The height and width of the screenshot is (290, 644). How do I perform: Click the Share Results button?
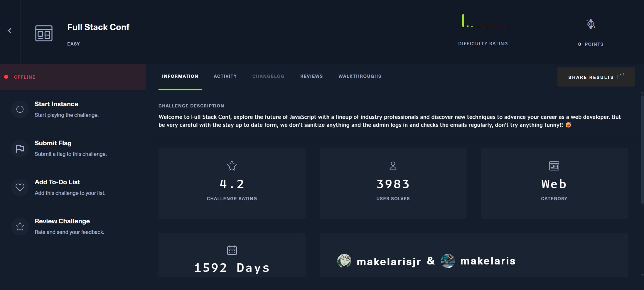click(596, 77)
